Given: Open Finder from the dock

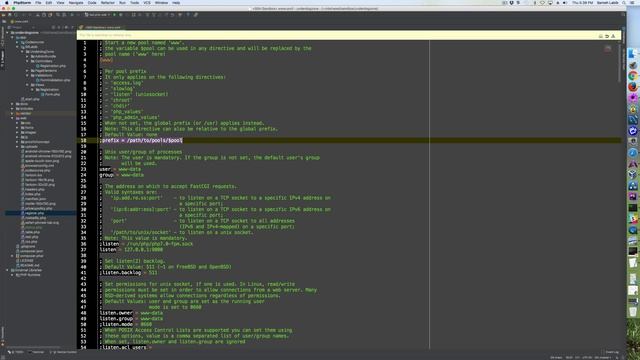Looking at the screenshot, I should pyautogui.click(x=633, y=53).
